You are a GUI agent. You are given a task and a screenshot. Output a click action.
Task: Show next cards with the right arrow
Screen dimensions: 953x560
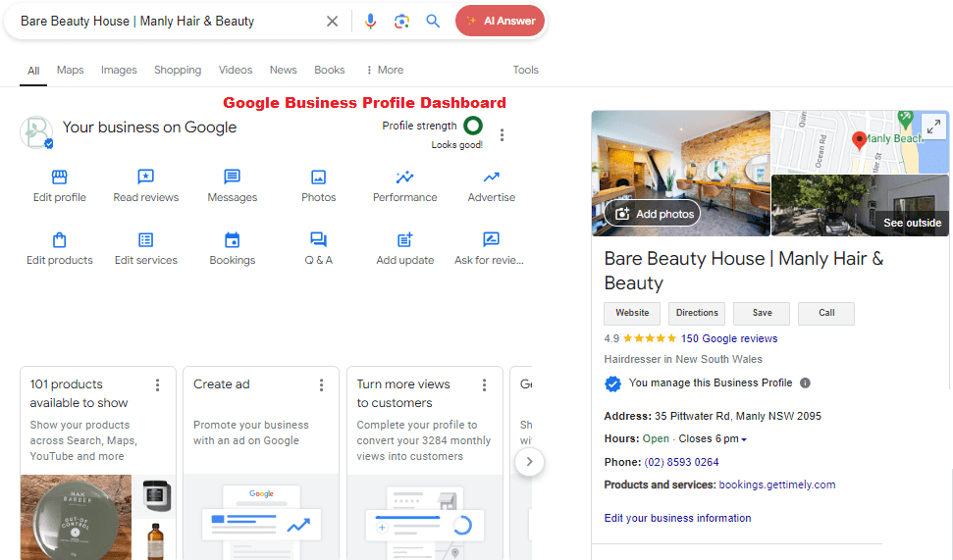pyautogui.click(x=529, y=462)
